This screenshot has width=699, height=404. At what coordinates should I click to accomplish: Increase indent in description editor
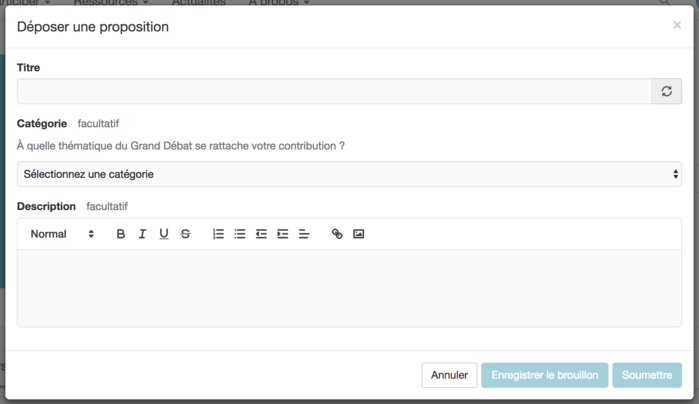coord(283,234)
